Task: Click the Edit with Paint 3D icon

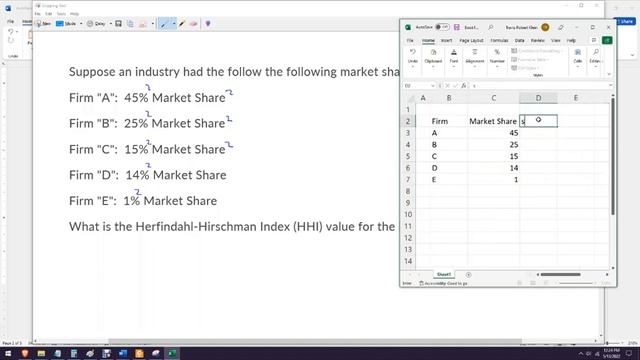Action: 208,24
